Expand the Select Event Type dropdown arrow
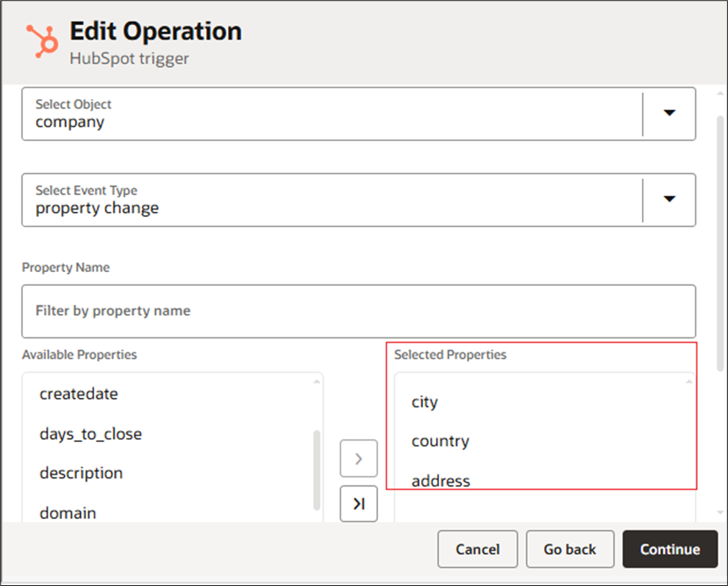Viewport: 728px width, 586px height. coord(668,199)
